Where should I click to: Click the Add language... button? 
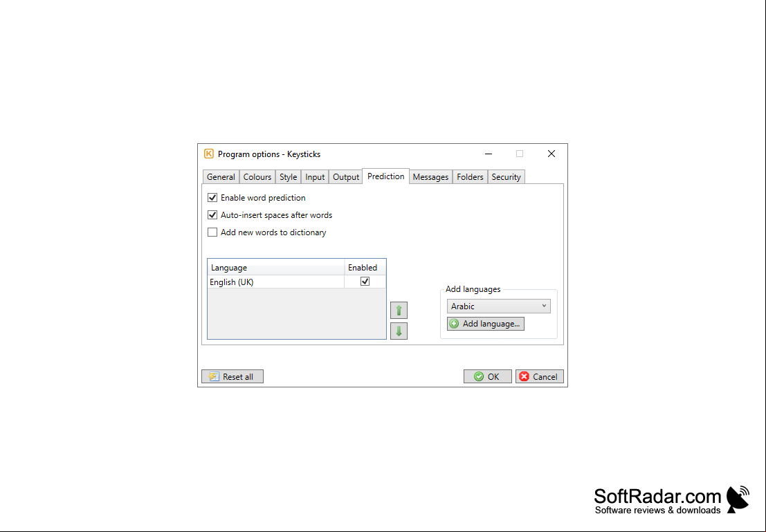click(x=486, y=324)
